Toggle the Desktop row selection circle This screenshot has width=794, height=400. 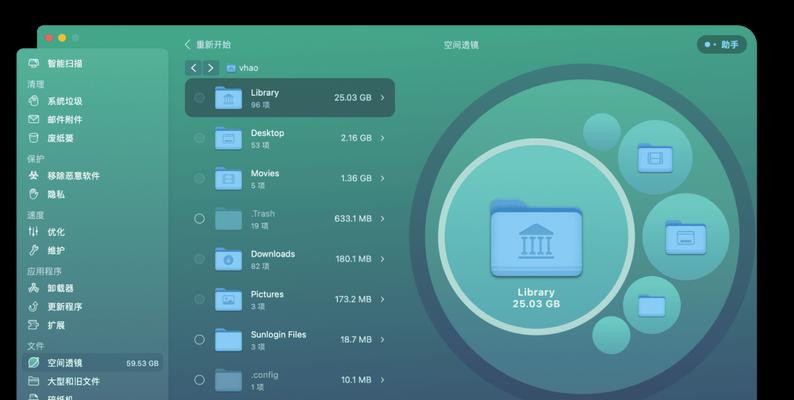pyautogui.click(x=200, y=138)
